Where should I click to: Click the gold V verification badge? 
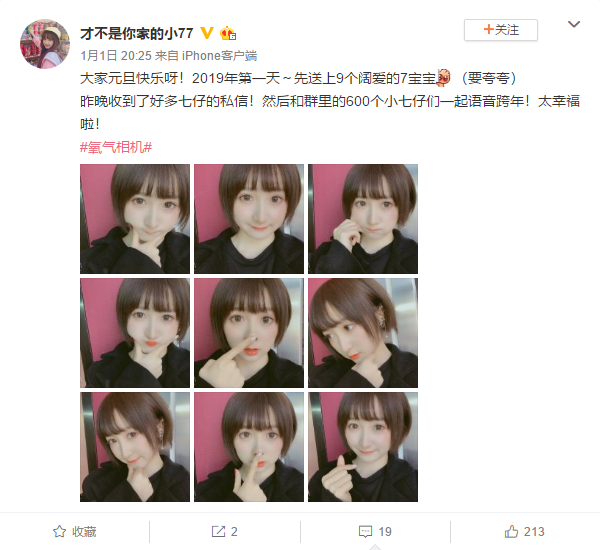pos(207,33)
